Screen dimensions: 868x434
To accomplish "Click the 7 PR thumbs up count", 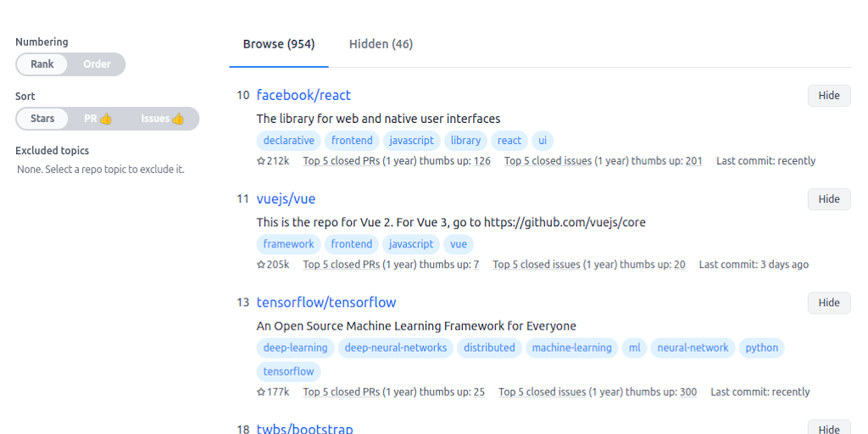I will point(476,264).
